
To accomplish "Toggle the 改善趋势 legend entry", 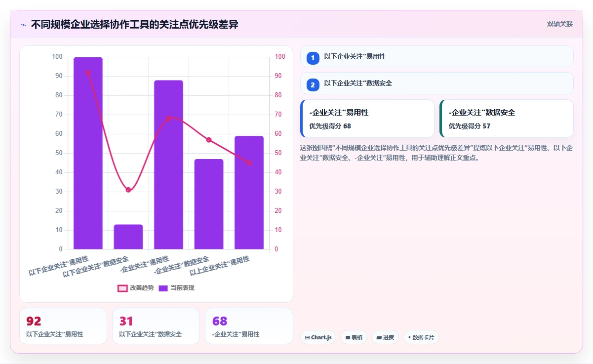I will (x=135, y=288).
